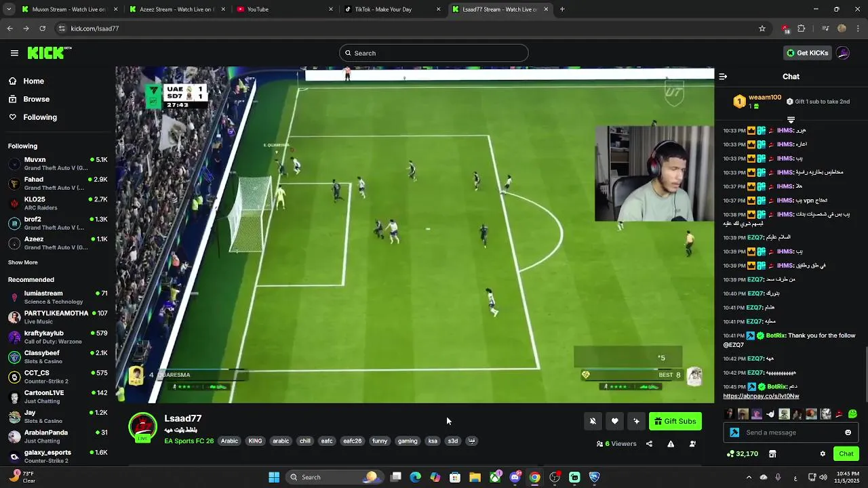This screenshot has width=868, height=488.
Task: Open Classybeef recommended channel
Action: [x=57, y=357]
